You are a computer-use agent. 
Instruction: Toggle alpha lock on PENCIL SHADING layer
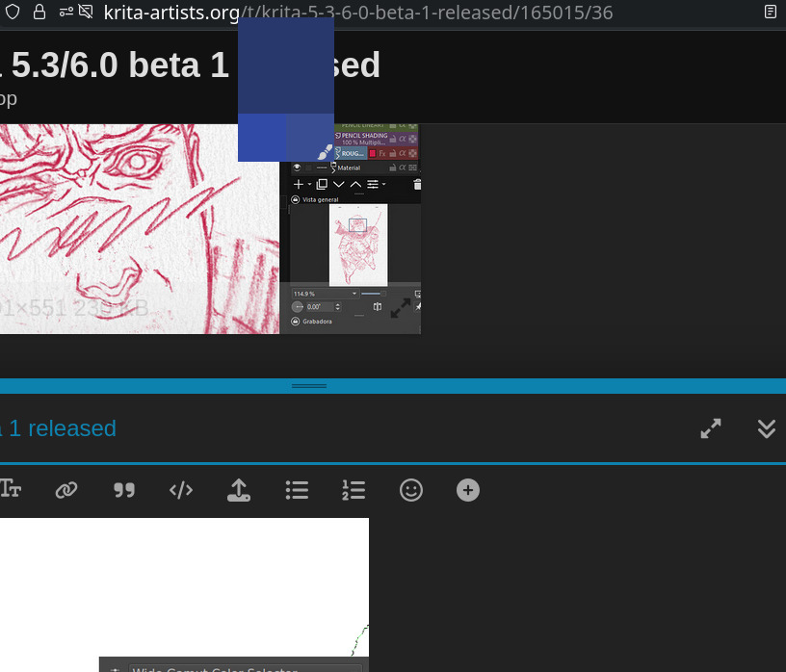click(403, 139)
